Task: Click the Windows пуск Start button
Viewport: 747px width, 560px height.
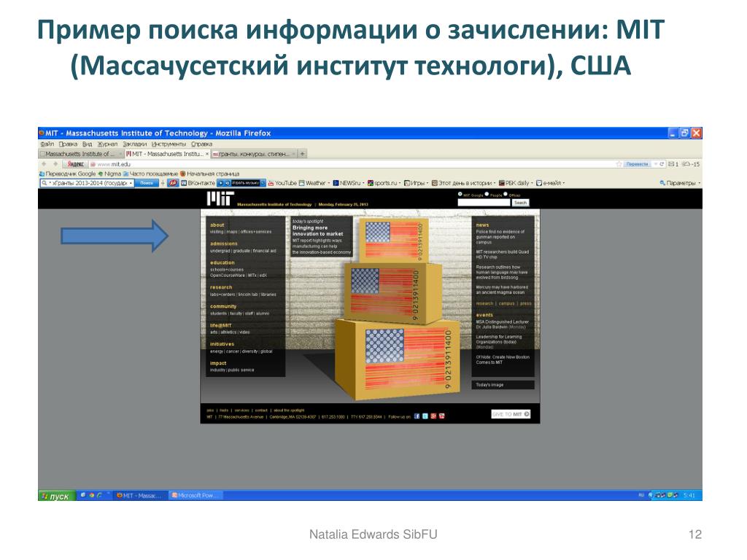Action: tap(57, 496)
